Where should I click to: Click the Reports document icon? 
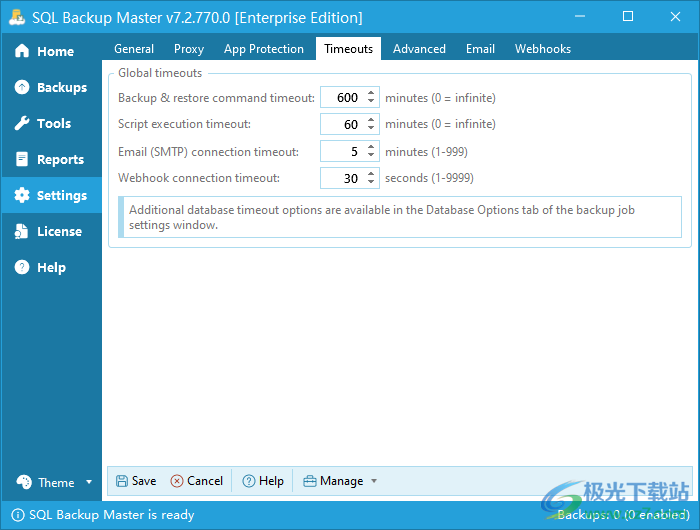click(22, 159)
